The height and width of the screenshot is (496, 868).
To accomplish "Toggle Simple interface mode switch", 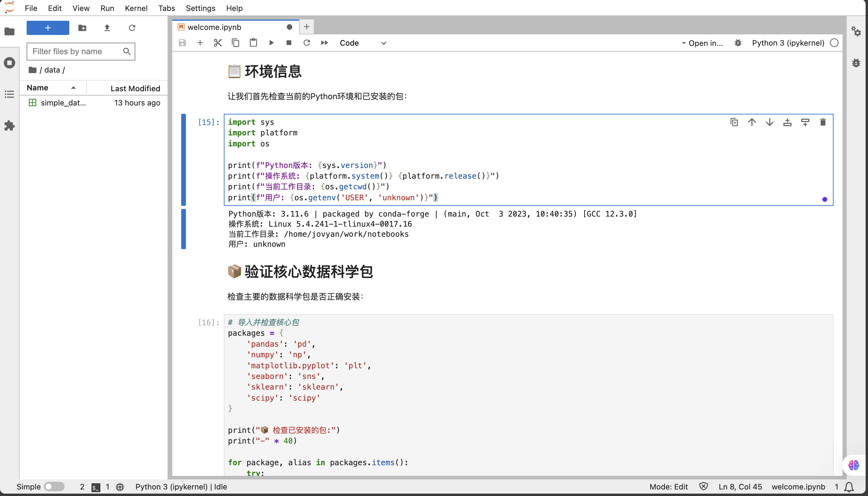I will pyautogui.click(x=54, y=487).
